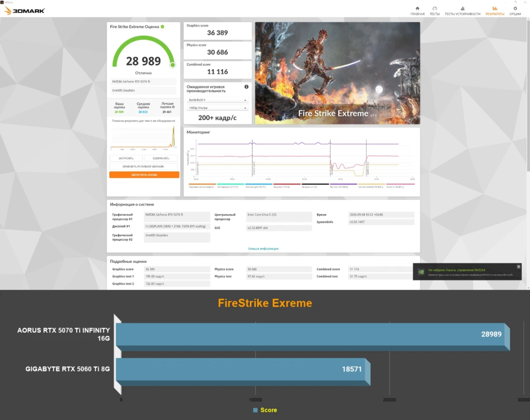Viewport: 530px width, 420px height.
Task: Click the NVIDIA logo icon in notification
Action: [421, 272]
